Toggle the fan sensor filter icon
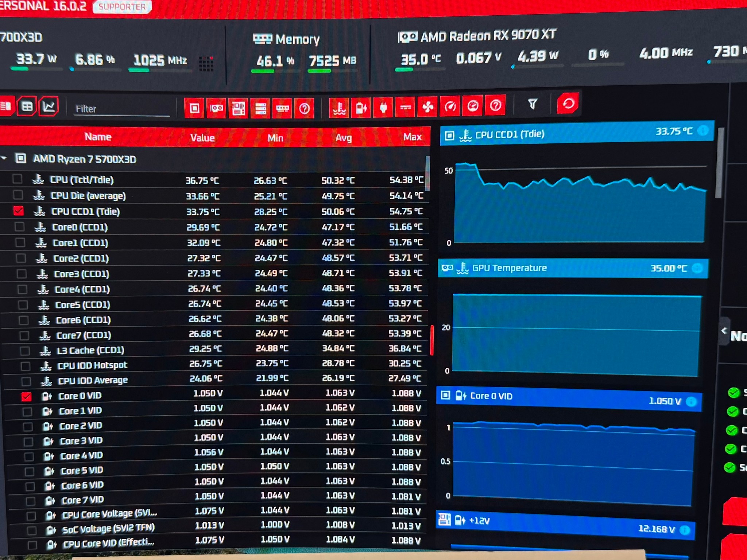 [427, 106]
